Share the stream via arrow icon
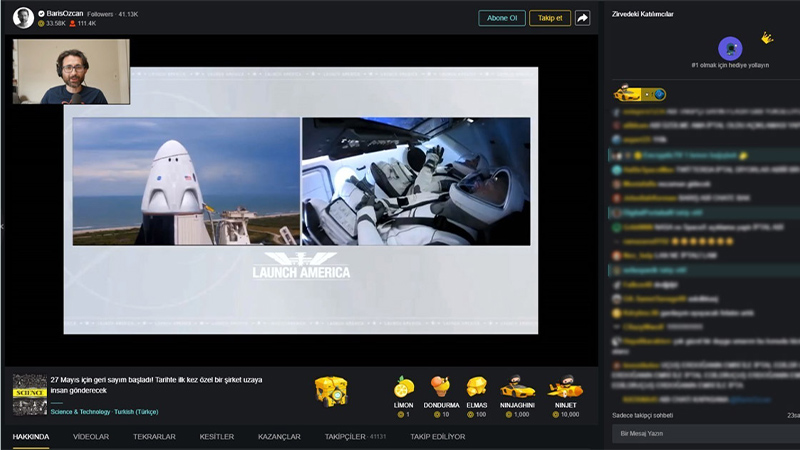 click(x=582, y=18)
